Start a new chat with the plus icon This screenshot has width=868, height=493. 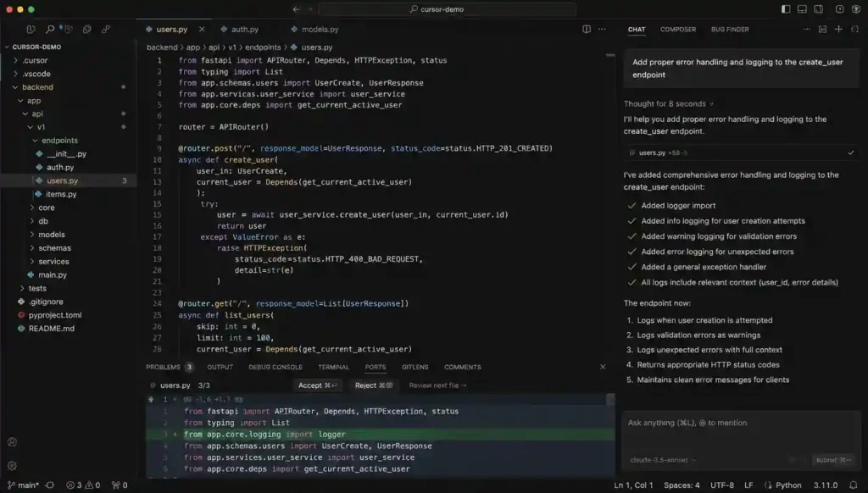point(838,30)
